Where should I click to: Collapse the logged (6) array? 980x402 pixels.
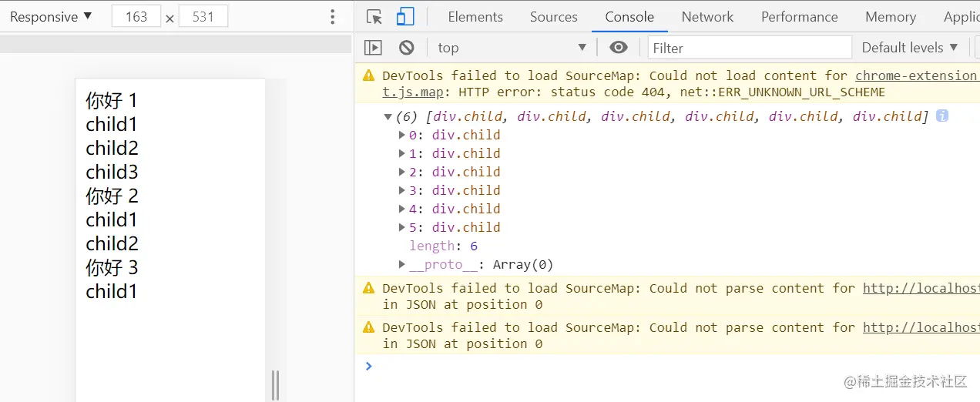388,116
